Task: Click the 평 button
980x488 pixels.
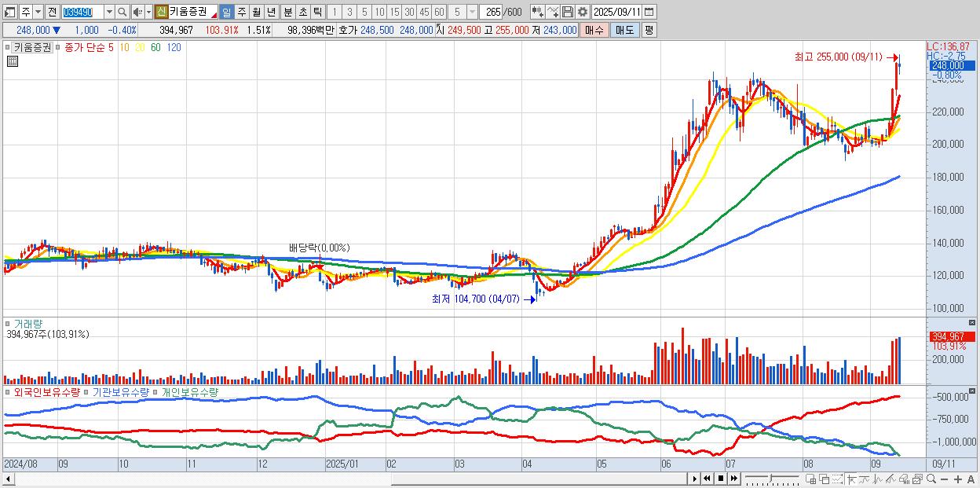Action: point(649,30)
